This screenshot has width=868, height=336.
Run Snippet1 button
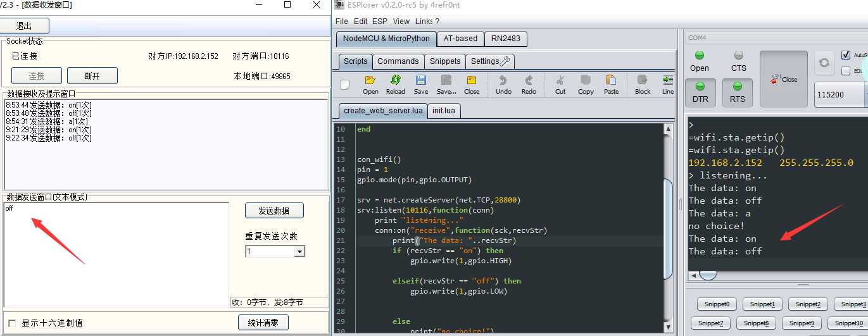pos(763,304)
